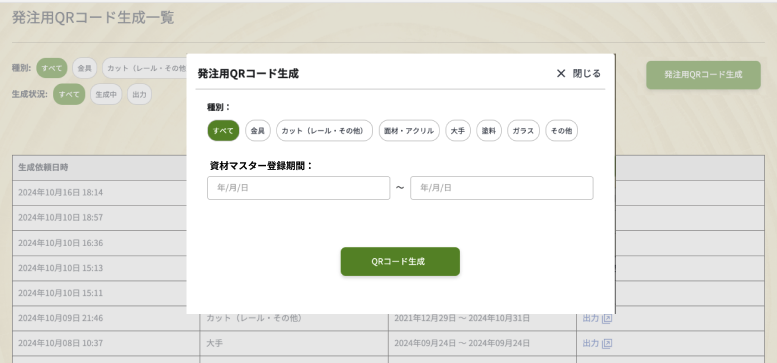Click カット（レール・その他） table cell
Screen dimensions: 777x363
(294, 318)
